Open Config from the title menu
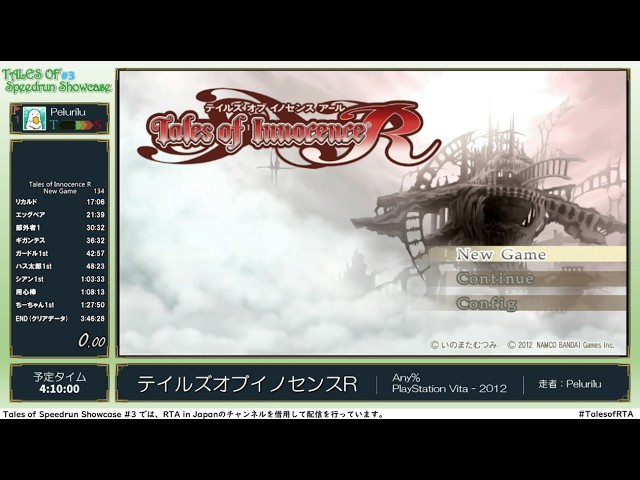Image resolution: width=640 pixels, height=480 pixels. coord(529,303)
